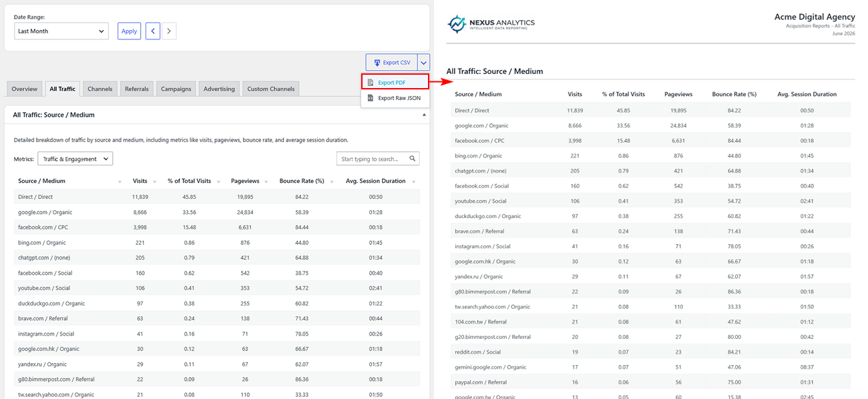
Task: Click 'facebook.com / Social' in dashboard table
Action: pos(44,273)
